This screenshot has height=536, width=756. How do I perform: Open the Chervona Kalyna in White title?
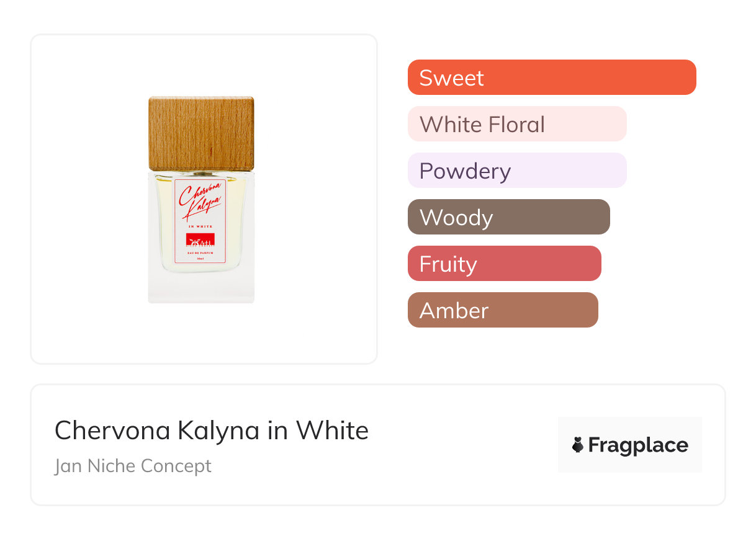point(212,430)
